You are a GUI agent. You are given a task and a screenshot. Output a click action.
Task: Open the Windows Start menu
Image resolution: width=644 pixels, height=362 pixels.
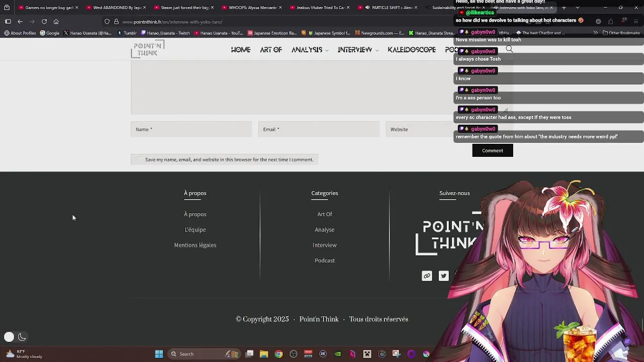[x=159, y=354]
